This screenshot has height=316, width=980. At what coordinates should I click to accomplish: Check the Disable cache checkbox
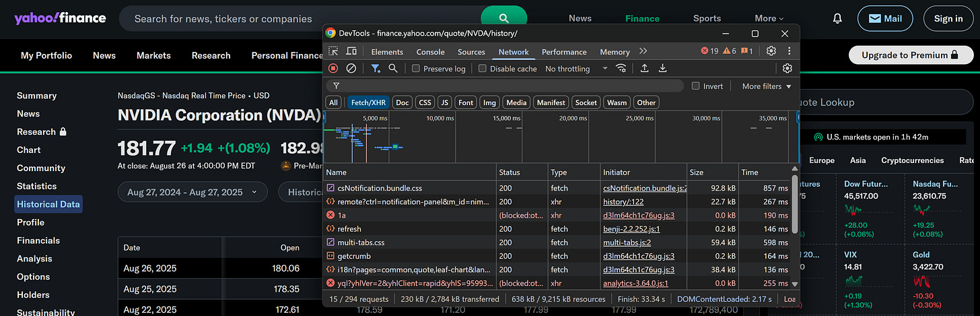[483, 68]
